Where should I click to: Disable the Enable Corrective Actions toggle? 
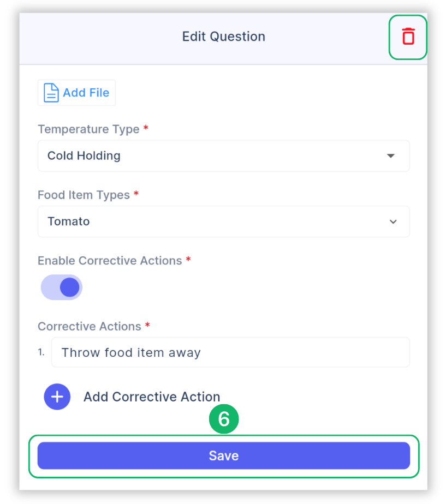61,287
